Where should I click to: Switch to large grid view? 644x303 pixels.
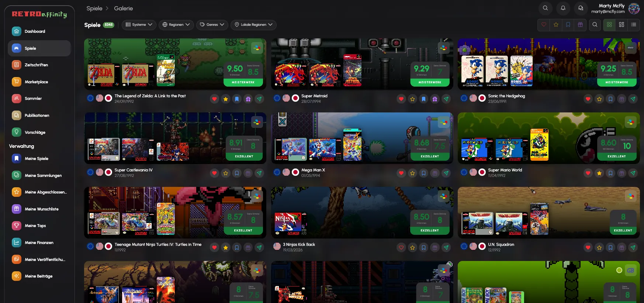click(x=609, y=25)
